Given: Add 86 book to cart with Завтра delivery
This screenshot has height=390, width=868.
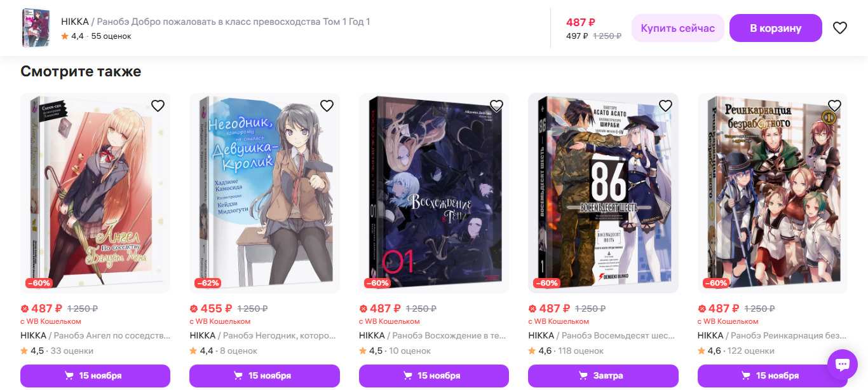Looking at the screenshot, I should tap(603, 376).
